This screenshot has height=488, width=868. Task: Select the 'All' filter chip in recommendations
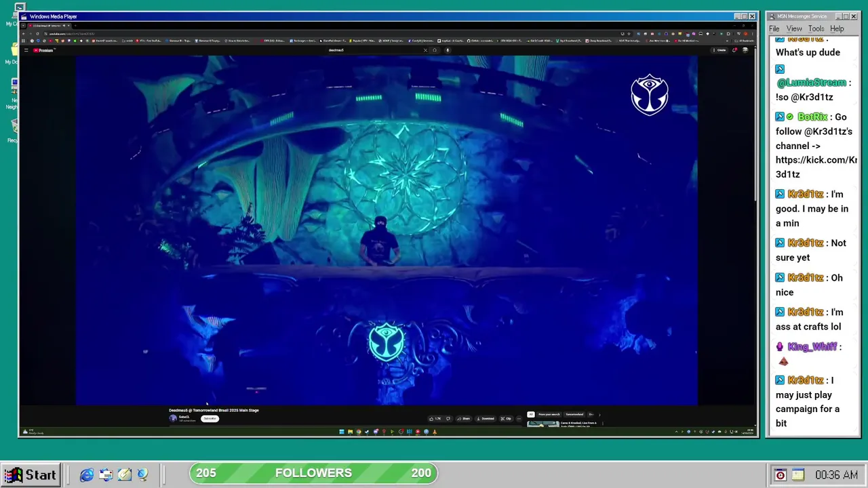pyautogui.click(x=530, y=414)
